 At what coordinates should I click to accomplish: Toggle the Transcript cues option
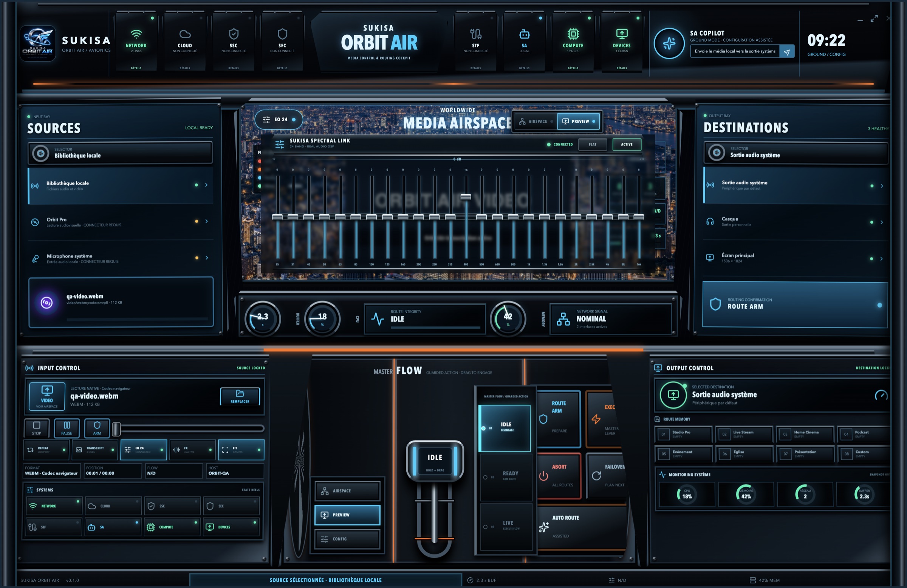point(95,450)
